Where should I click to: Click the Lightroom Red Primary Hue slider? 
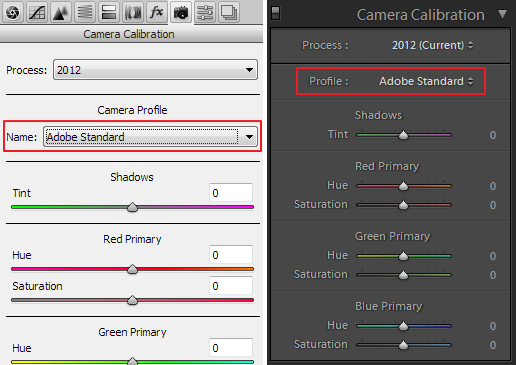coord(404,186)
